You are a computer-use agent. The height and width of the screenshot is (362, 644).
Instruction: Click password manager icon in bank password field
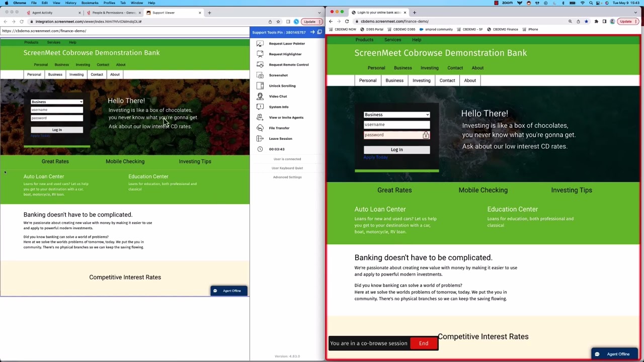tap(426, 135)
